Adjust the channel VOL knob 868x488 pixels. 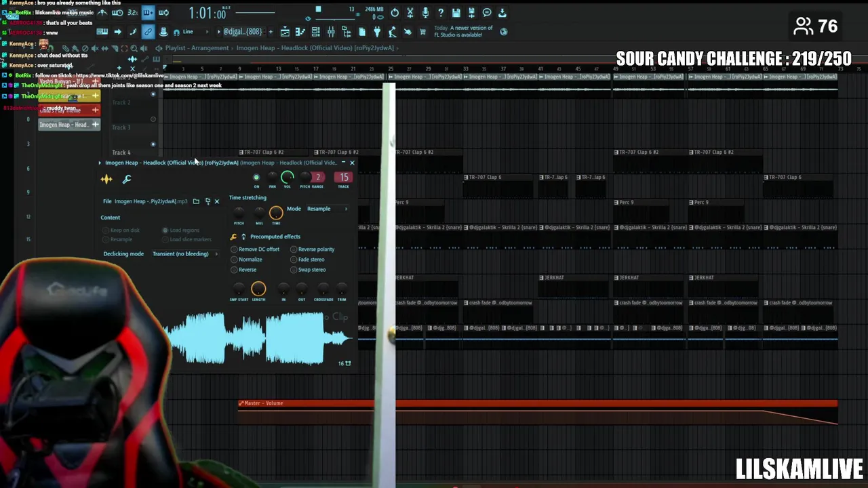(288, 178)
